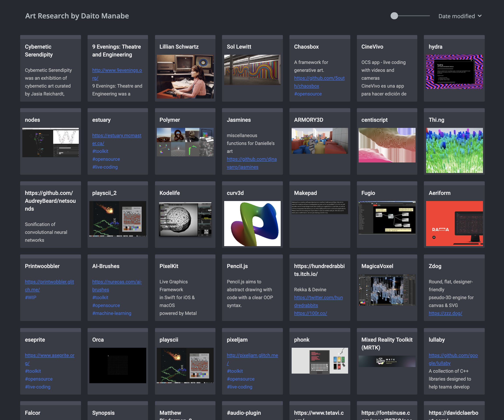This screenshot has height=420, width=504.
Task: Open the 9 Evenings: Theatre and Engineering title
Action: click(116, 51)
